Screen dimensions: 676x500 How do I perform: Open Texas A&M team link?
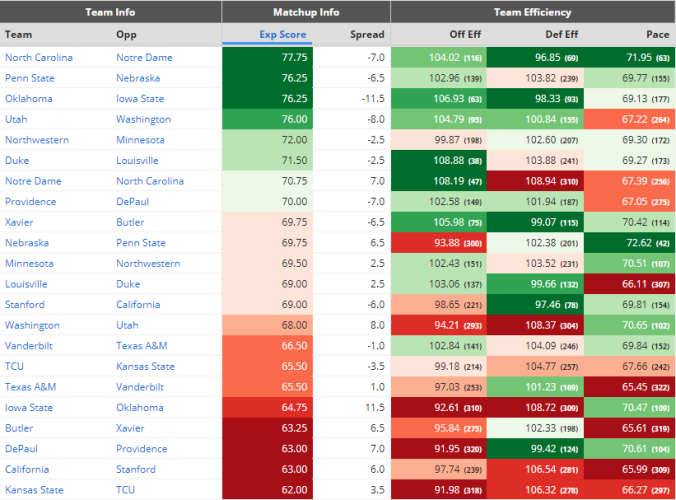(30, 387)
